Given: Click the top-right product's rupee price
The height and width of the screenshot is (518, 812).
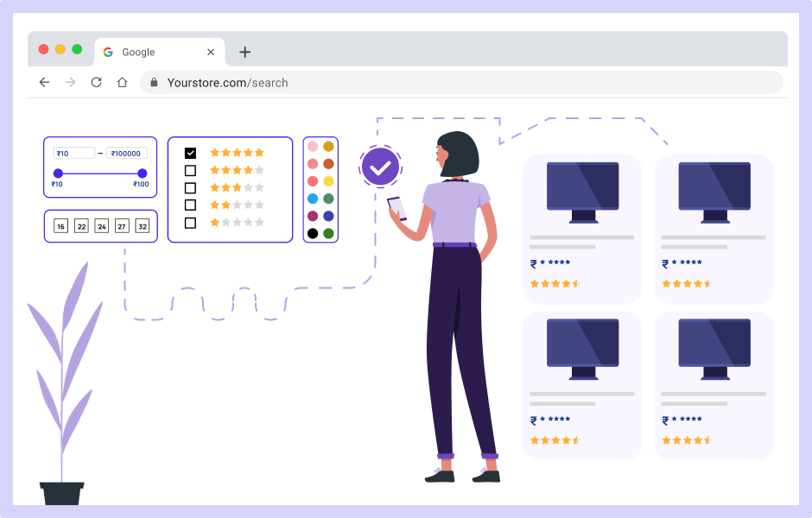Looking at the screenshot, I should click(682, 263).
